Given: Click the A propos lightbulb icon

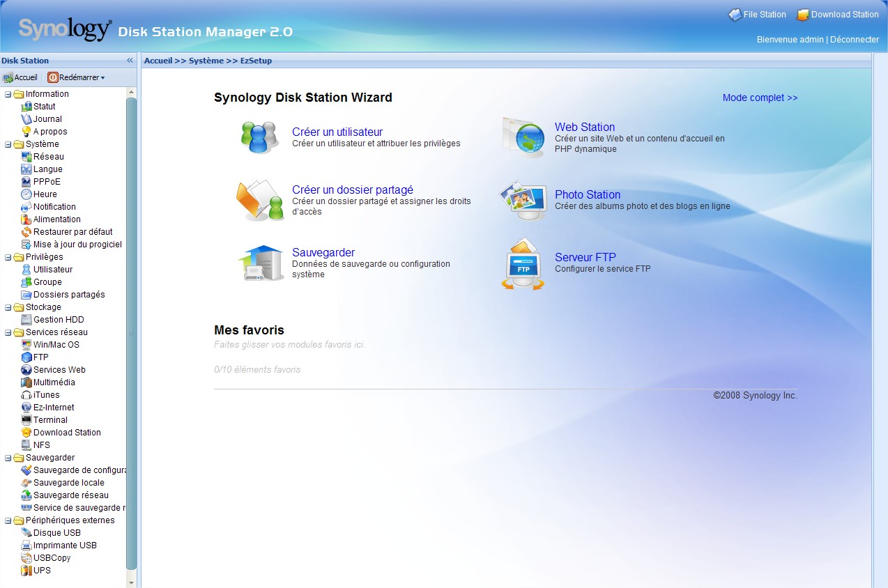Looking at the screenshot, I should [26, 132].
